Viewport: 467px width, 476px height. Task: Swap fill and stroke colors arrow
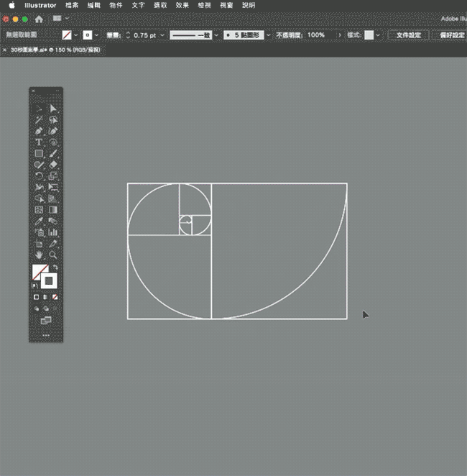pyautogui.click(x=55, y=267)
